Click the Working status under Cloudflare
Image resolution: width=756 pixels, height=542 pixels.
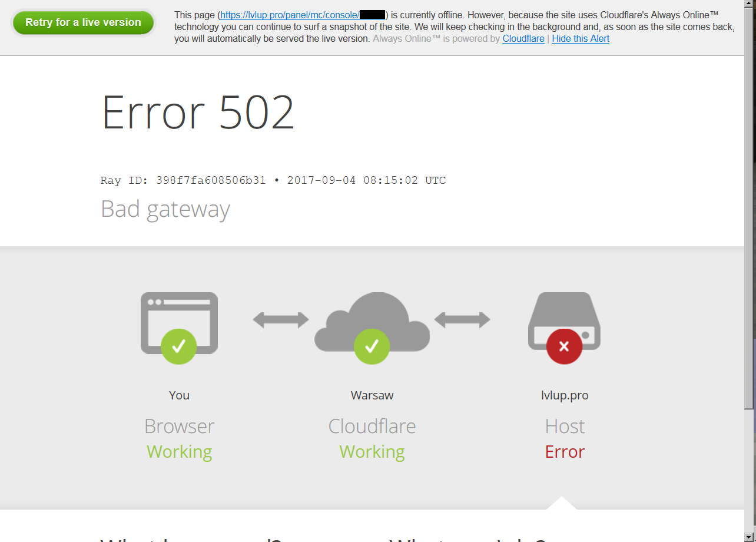point(372,452)
